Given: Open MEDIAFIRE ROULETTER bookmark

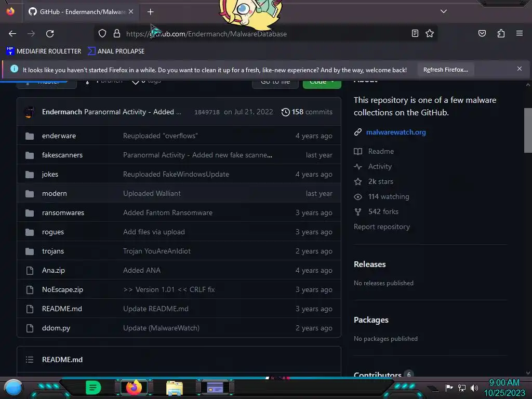Looking at the screenshot, I should pyautogui.click(x=44, y=51).
